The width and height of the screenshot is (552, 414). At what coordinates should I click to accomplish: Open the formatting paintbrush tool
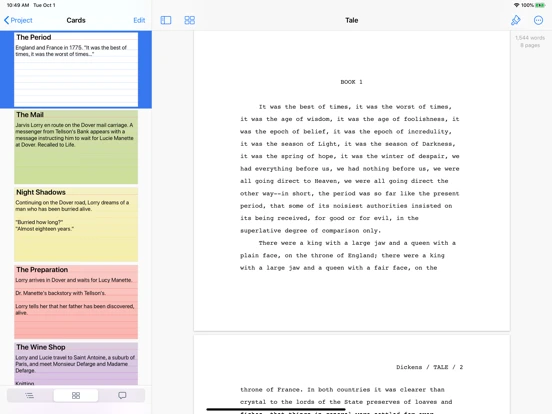[x=515, y=20]
